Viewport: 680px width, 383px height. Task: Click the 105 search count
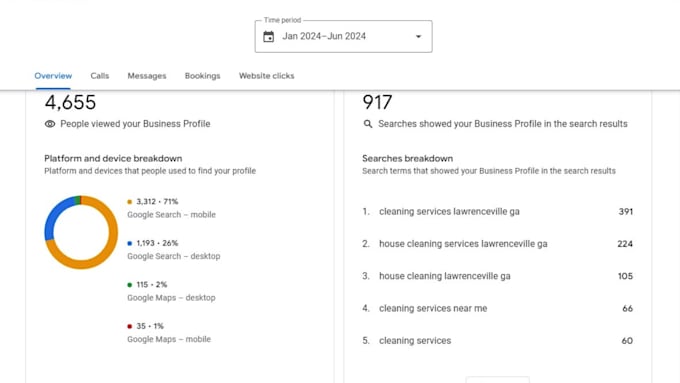pyautogui.click(x=625, y=276)
